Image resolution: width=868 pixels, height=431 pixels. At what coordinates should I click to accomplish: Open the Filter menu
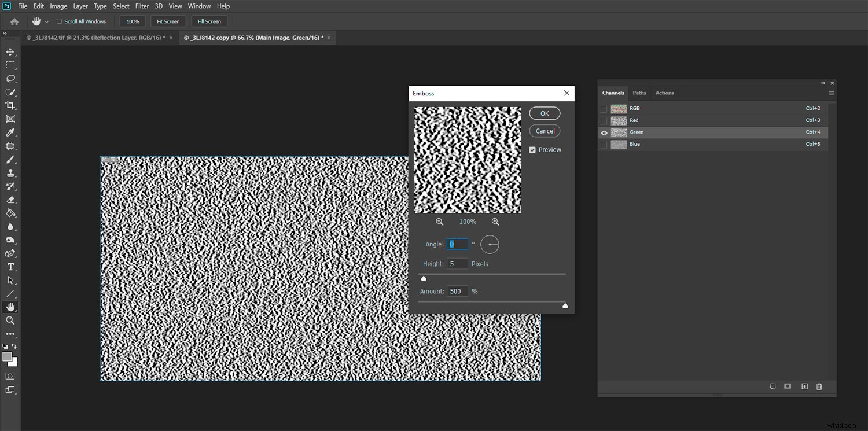[142, 6]
